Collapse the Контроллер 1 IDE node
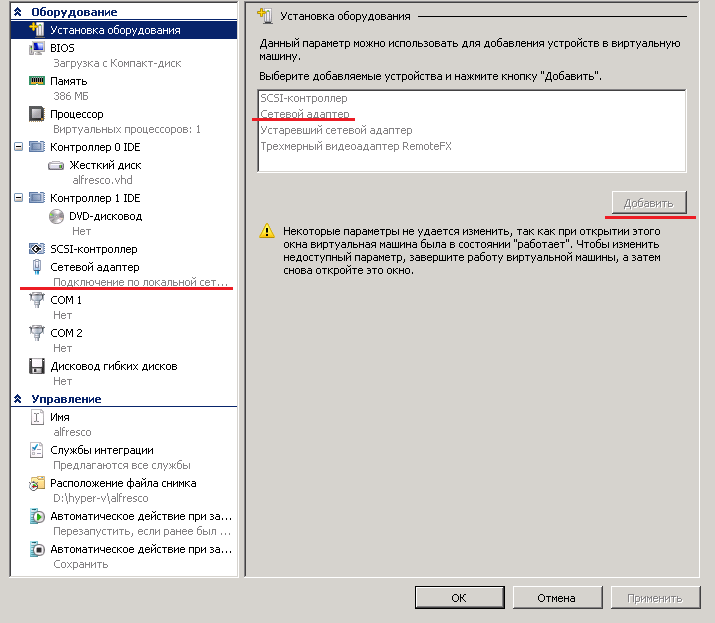The width and height of the screenshot is (715, 623). 19,198
